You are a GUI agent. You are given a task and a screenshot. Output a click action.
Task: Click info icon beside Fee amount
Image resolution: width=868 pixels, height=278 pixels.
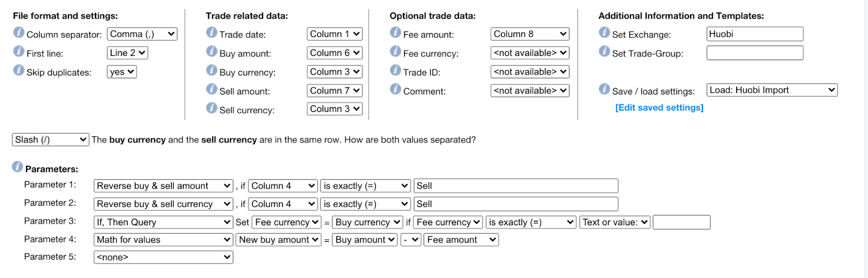[x=395, y=33]
